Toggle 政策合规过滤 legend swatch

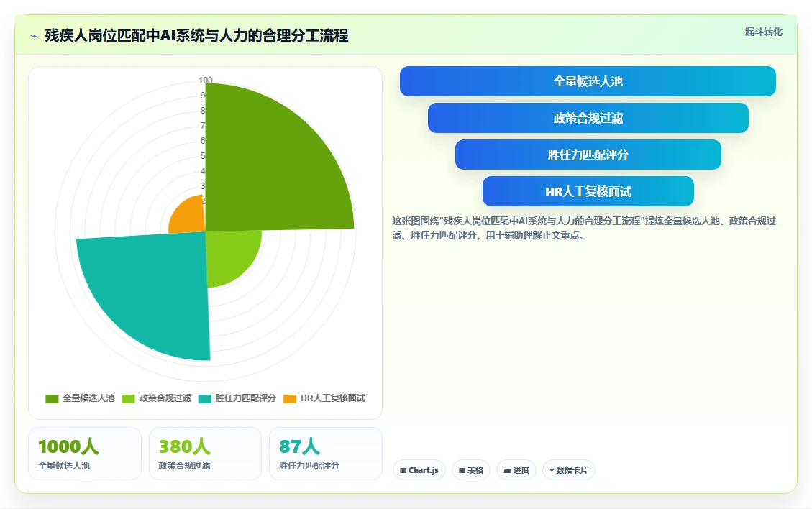click(128, 399)
